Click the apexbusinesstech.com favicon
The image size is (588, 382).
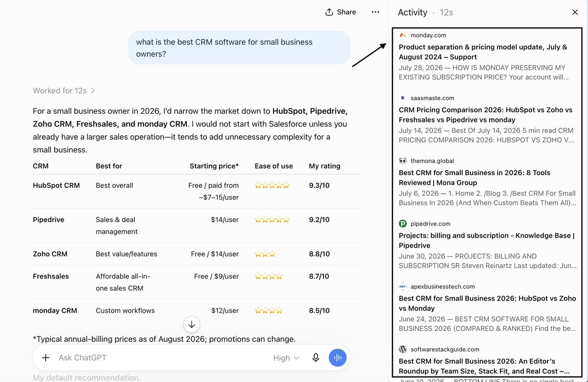[x=403, y=286]
